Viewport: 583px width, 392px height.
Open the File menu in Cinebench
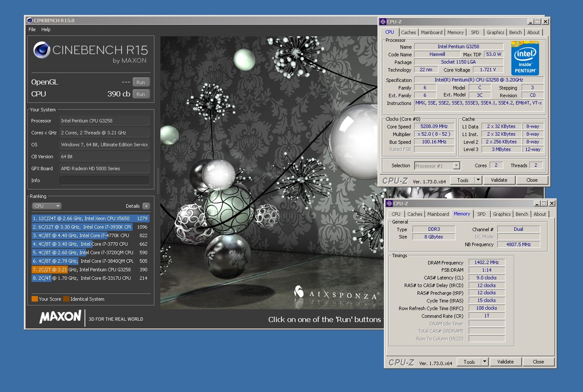click(x=32, y=29)
